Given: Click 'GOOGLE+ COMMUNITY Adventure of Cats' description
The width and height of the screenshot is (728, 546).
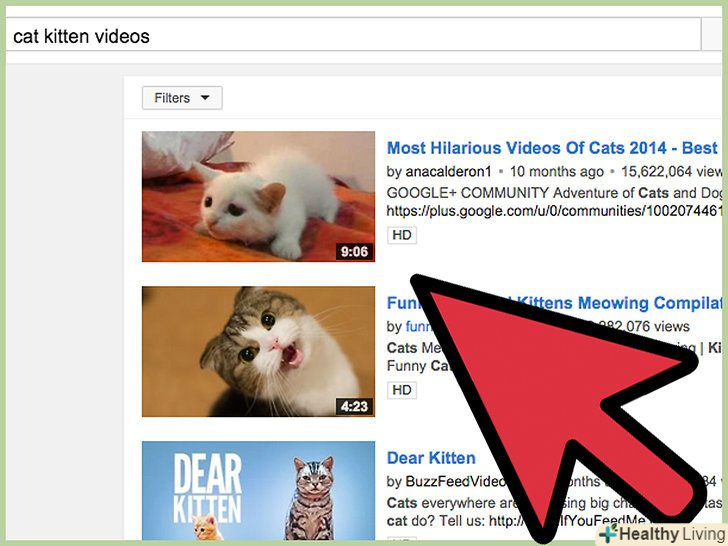Looking at the screenshot, I should click(555, 193).
